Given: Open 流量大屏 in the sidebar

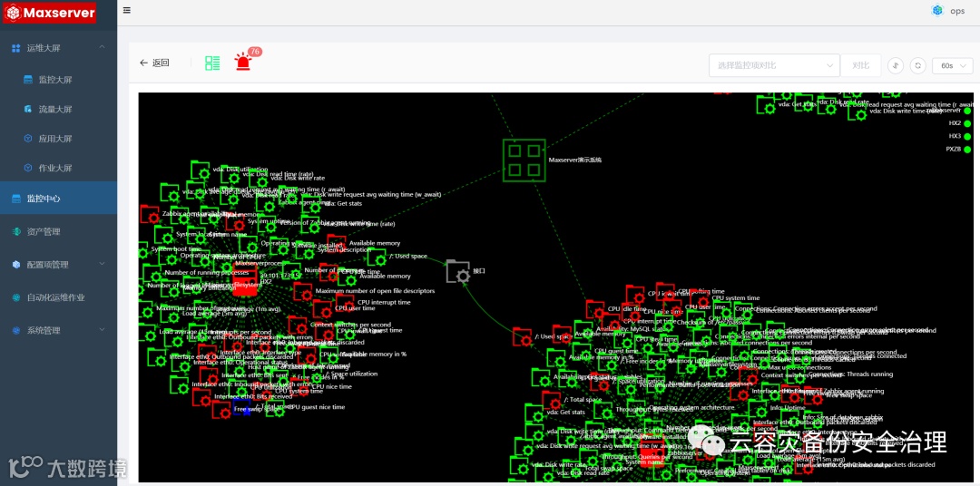Looking at the screenshot, I should coord(59,110).
